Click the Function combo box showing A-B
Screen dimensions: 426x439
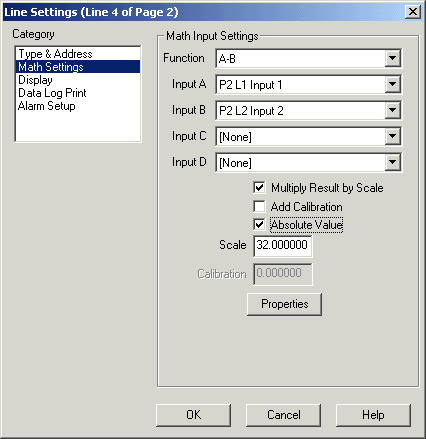(x=309, y=58)
